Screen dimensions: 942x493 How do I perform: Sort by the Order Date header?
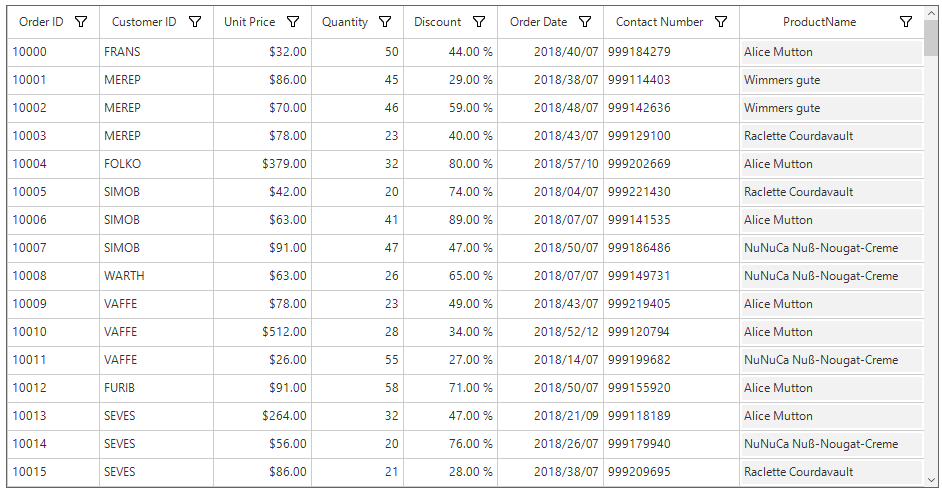click(538, 22)
